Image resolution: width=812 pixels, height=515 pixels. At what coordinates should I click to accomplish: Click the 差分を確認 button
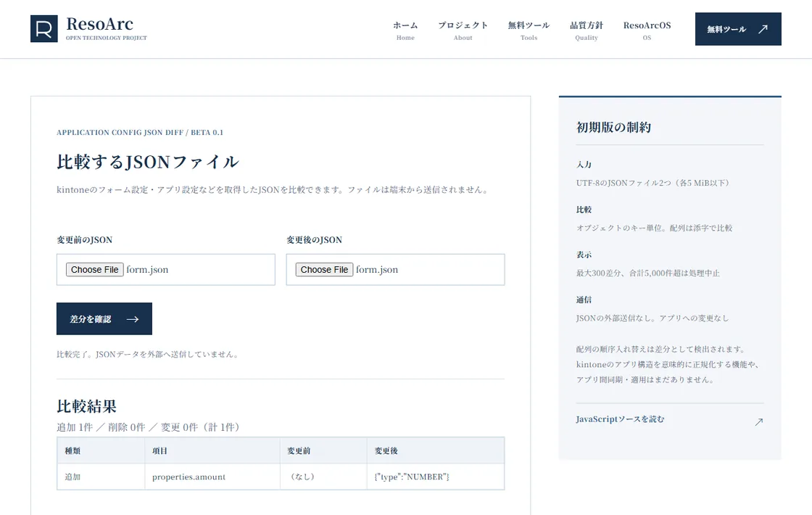coord(104,318)
